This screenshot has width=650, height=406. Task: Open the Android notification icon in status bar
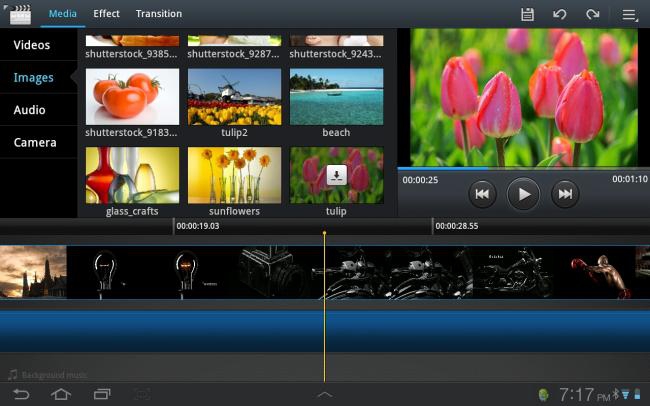(543, 394)
